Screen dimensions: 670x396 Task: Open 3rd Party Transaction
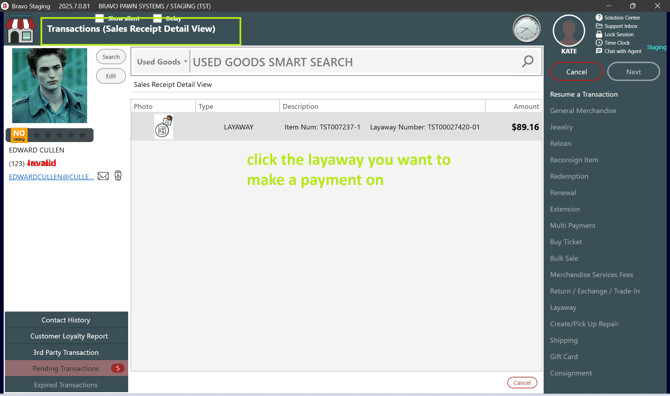coord(66,352)
